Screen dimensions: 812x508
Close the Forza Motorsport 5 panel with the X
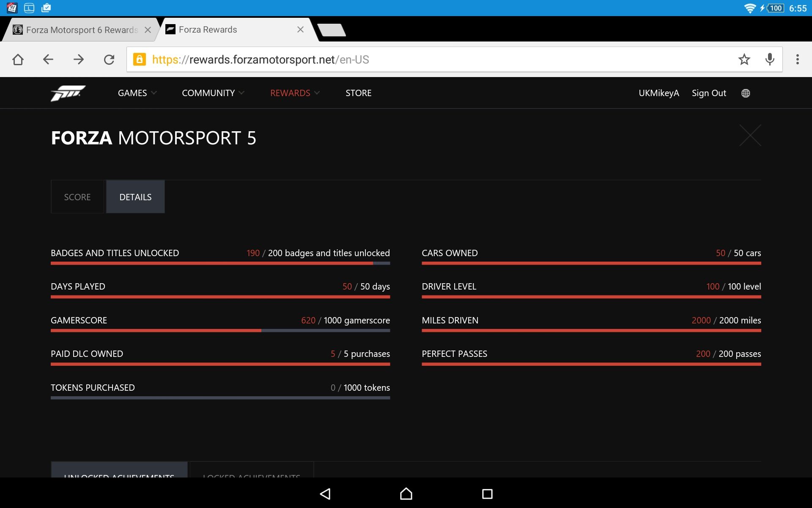click(750, 135)
